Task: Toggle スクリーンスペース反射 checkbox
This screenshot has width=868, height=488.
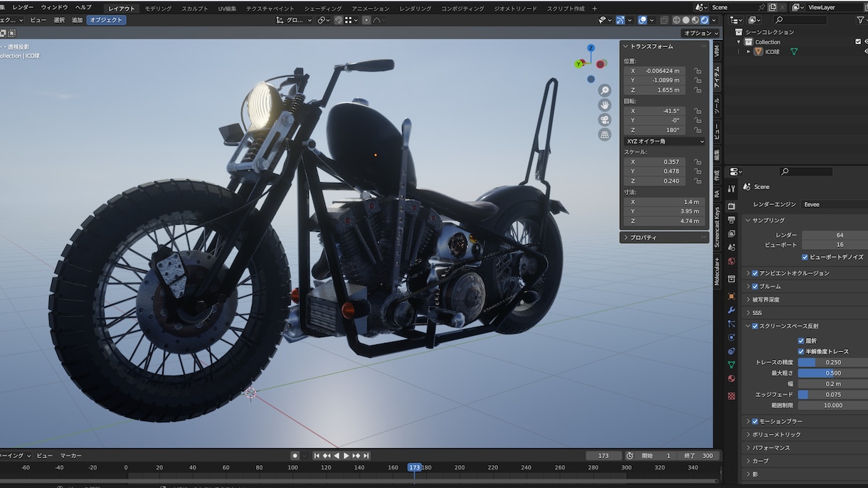Action: 755,326
